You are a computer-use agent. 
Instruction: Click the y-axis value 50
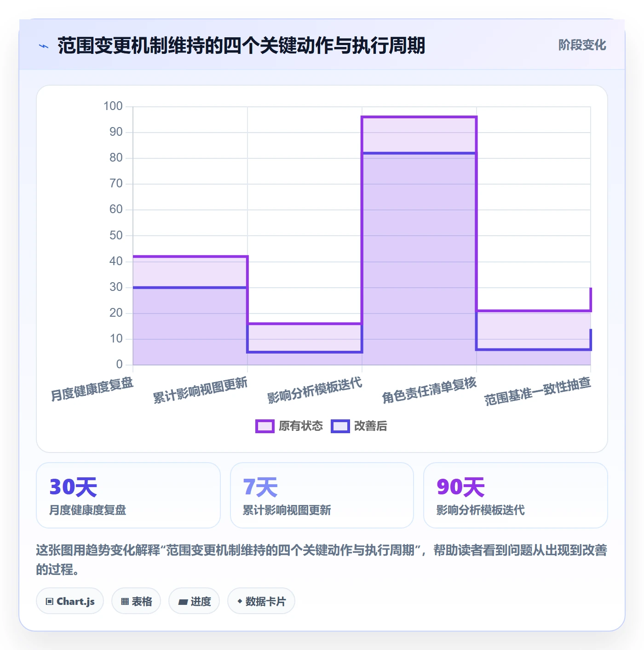pyautogui.click(x=116, y=236)
